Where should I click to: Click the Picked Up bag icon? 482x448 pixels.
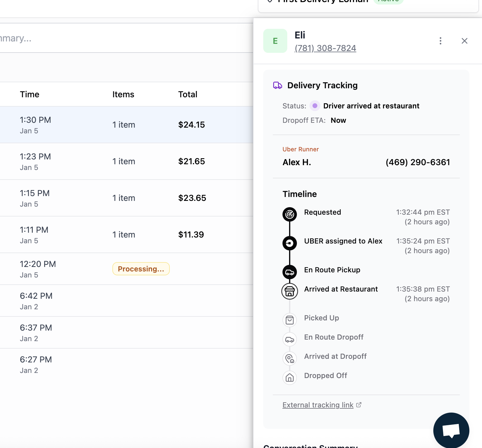coord(289,320)
